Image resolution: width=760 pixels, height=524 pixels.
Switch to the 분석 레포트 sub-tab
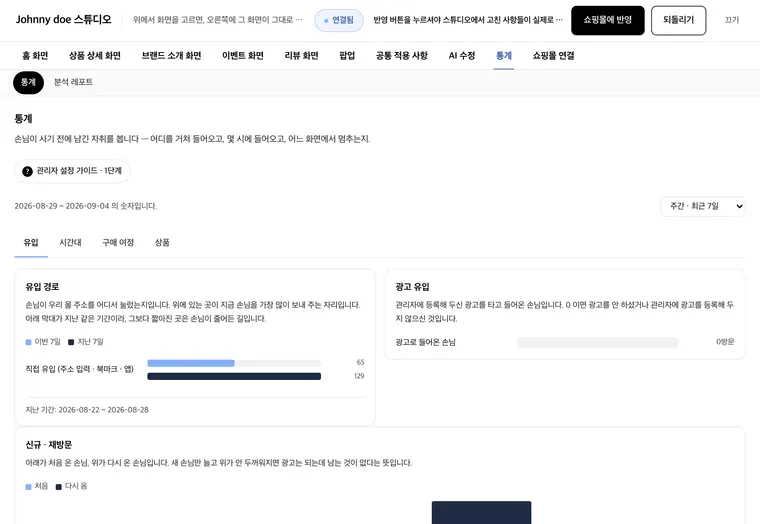pyautogui.click(x=73, y=82)
